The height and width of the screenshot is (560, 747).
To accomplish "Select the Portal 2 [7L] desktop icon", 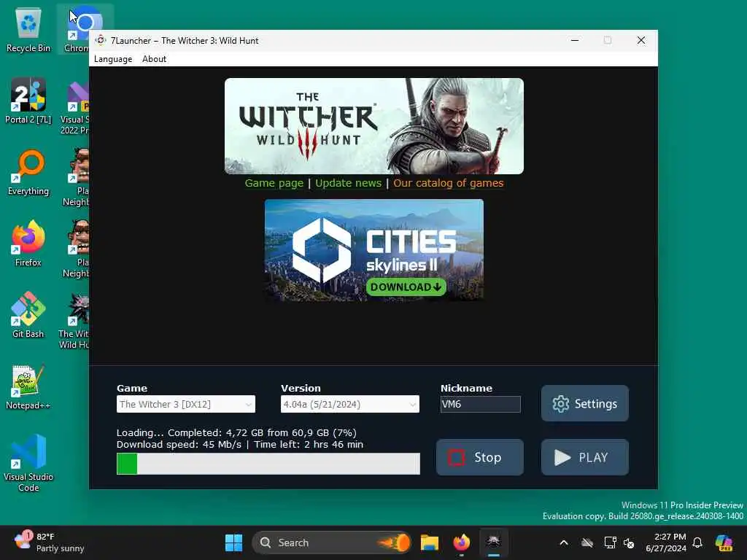I will pos(28,101).
